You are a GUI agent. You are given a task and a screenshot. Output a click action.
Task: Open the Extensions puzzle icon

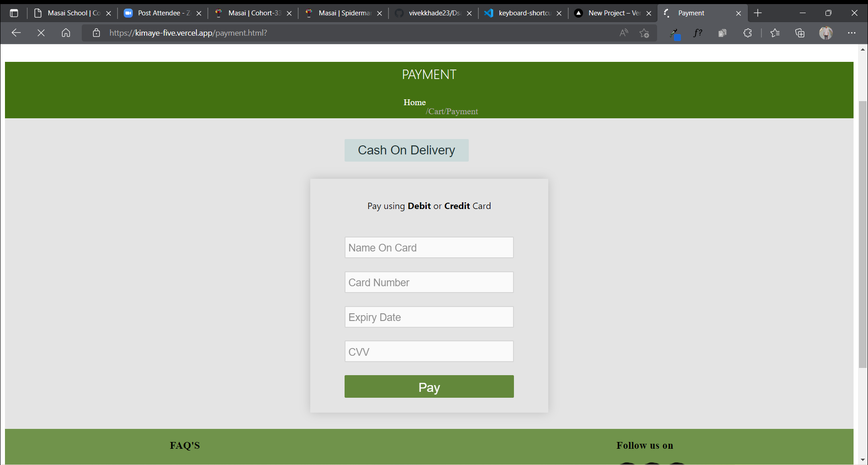[x=747, y=33]
